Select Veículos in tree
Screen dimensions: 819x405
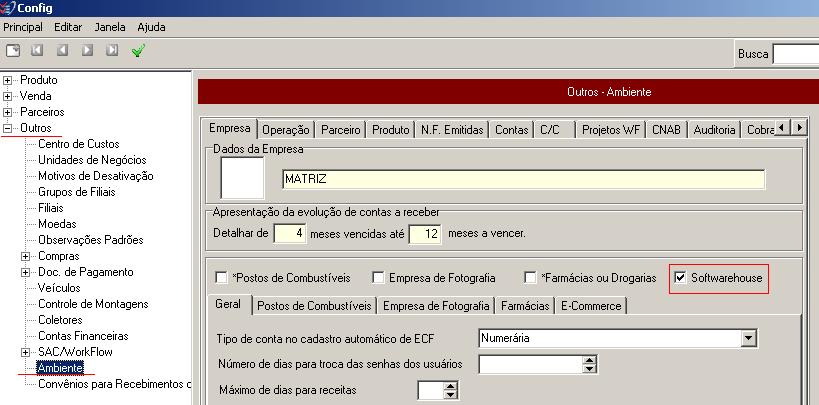pyautogui.click(x=59, y=288)
